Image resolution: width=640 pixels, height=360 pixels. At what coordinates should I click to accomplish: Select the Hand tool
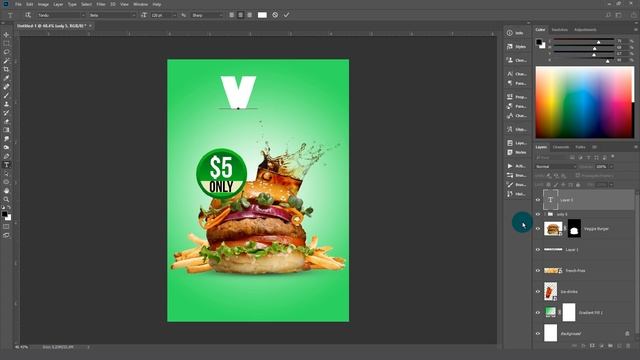point(6,191)
